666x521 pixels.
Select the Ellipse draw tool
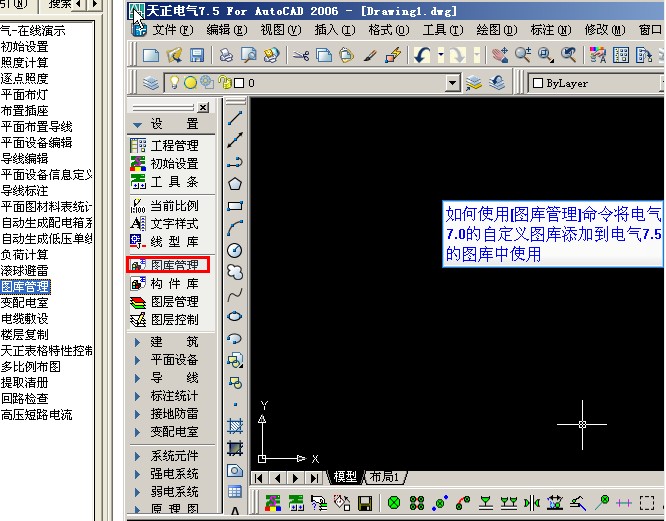point(235,316)
